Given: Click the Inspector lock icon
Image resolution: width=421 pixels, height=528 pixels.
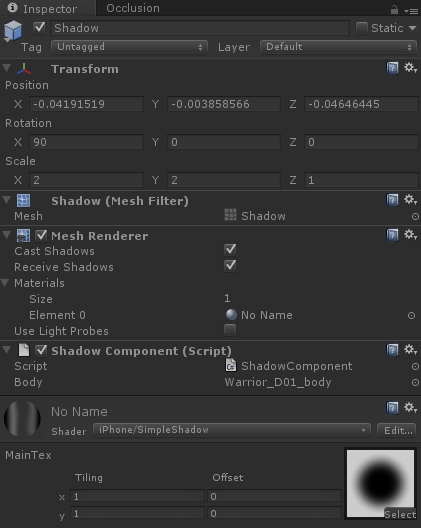Looking at the screenshot, I should click(394, 10).
